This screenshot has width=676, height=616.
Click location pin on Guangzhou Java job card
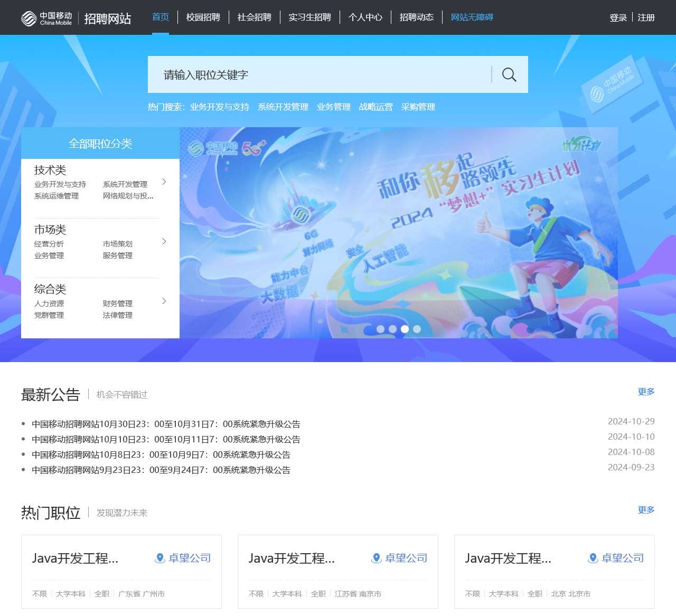pyautogui.click(x=159, y=558)
